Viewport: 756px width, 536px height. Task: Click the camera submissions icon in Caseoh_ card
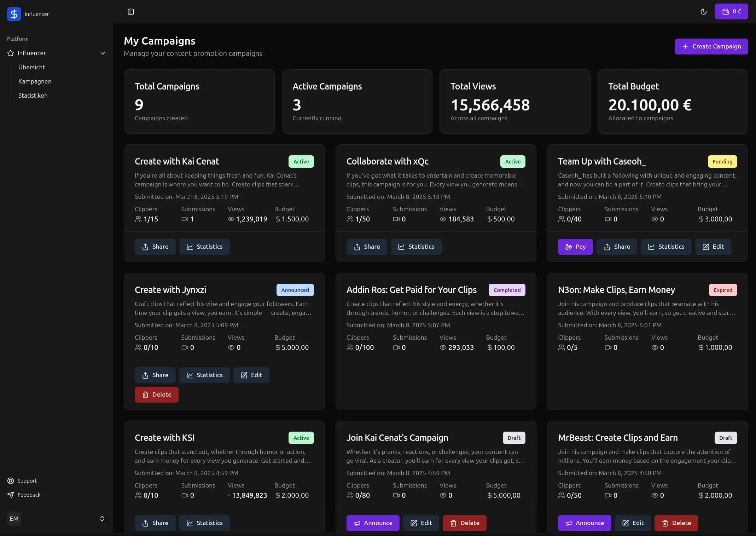(608, 219)
